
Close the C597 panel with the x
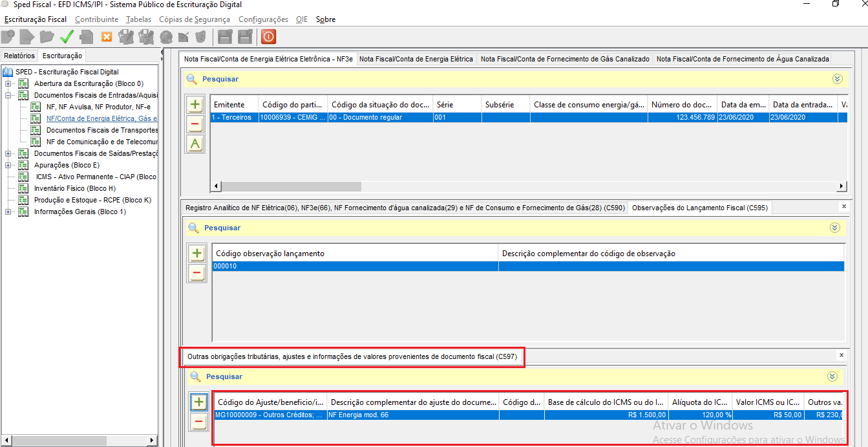pos(841,355)
